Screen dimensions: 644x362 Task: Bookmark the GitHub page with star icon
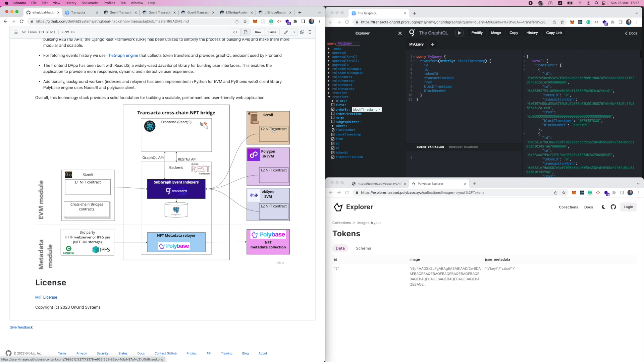245,21
